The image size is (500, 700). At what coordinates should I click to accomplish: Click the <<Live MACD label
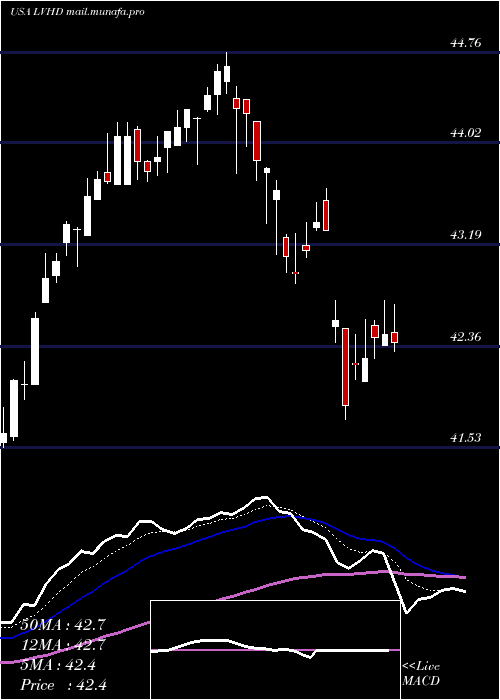[x=421, y=673]
